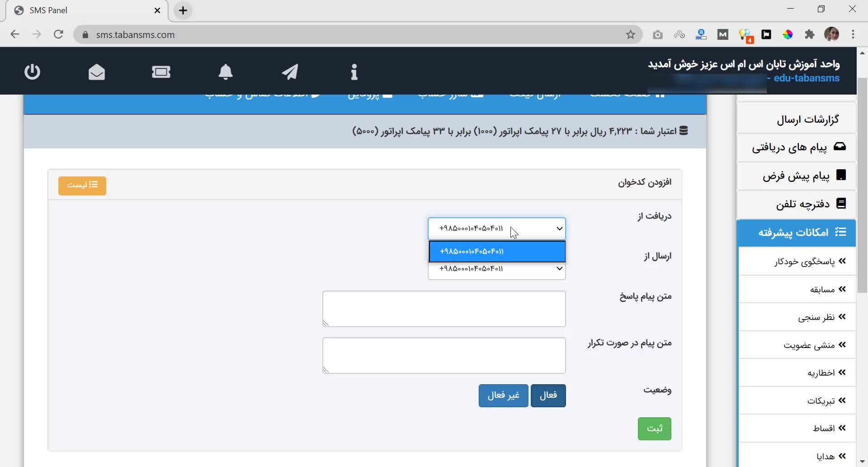Open the M-shaped extension icon
The image size is (868, 467).
pos(723,34)
